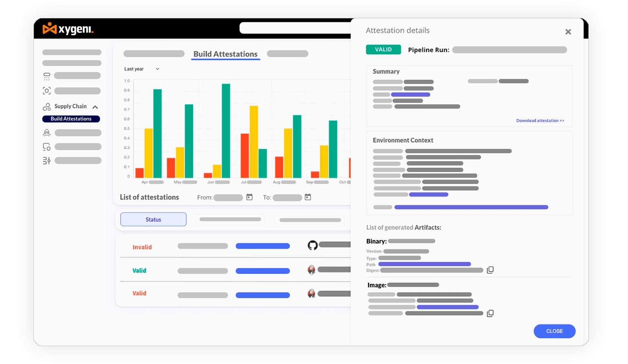Viewport: 628px width, 364px height.
Task: Click the tall green June bar
Action: 226,130
